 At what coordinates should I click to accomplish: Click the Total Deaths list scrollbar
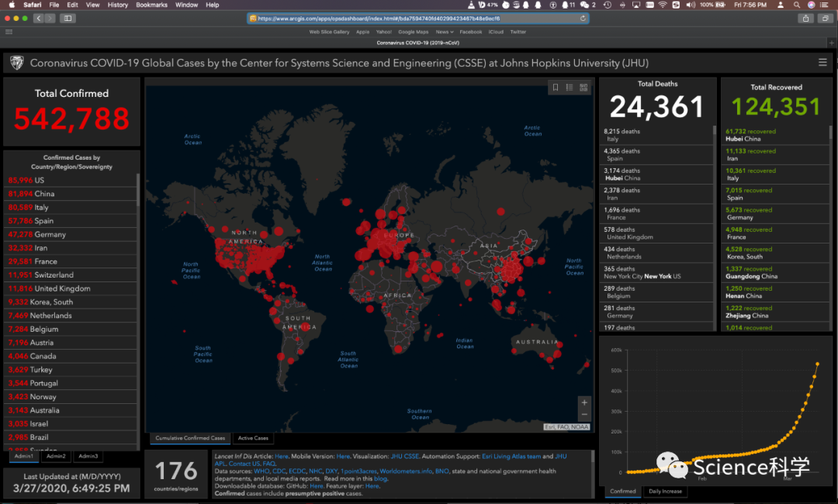coord(715,131)
